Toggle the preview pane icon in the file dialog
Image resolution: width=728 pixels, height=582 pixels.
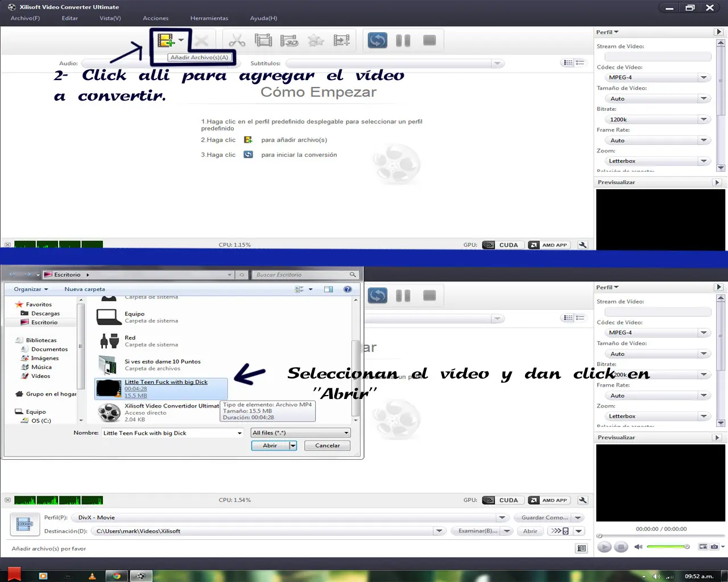(328, 289)
